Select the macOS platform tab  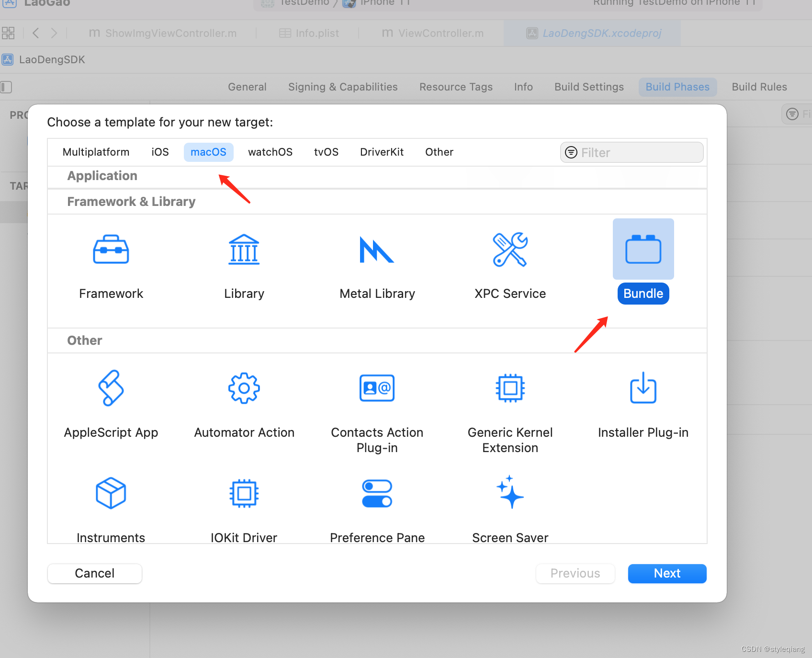pyautogui.click(x=208, y=152)
